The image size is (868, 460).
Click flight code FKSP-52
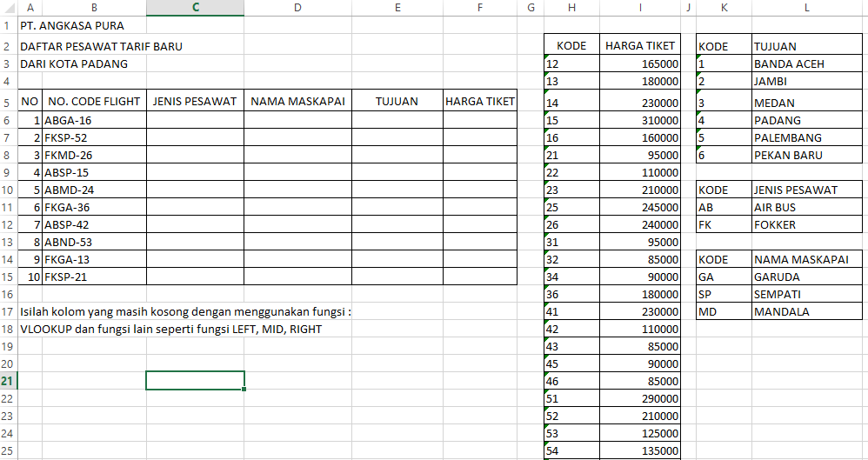[94, 137]
